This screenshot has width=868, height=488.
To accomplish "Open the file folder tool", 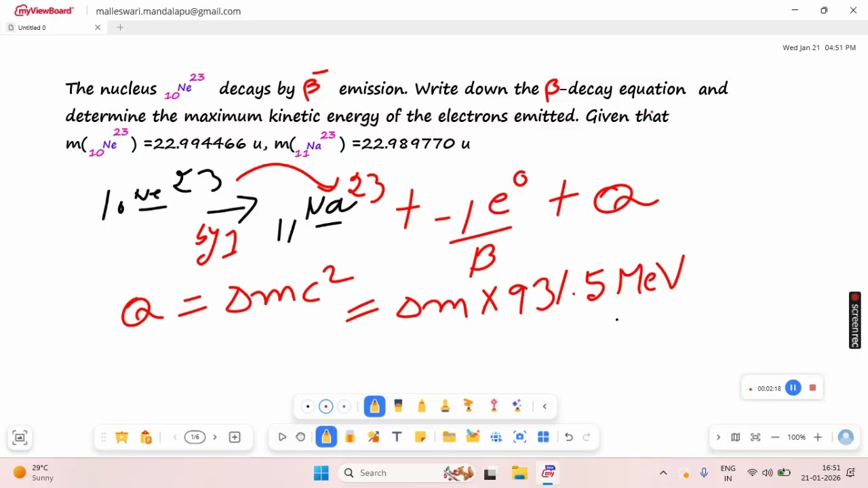I will [x=449, y=437].
